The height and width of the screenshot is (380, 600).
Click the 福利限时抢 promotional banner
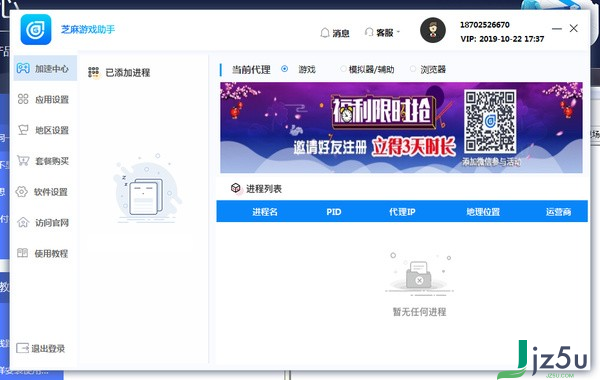401,127
